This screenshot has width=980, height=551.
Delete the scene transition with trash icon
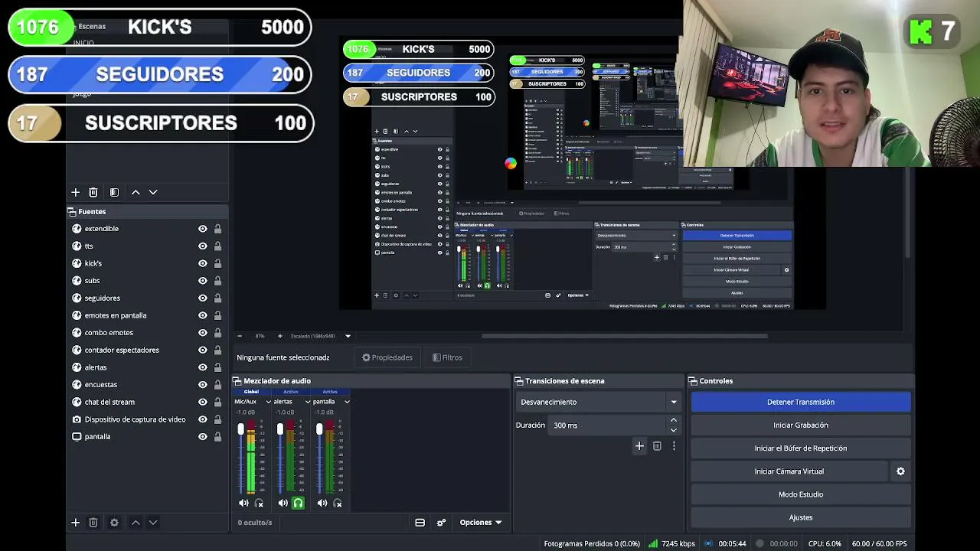(657, 446)
